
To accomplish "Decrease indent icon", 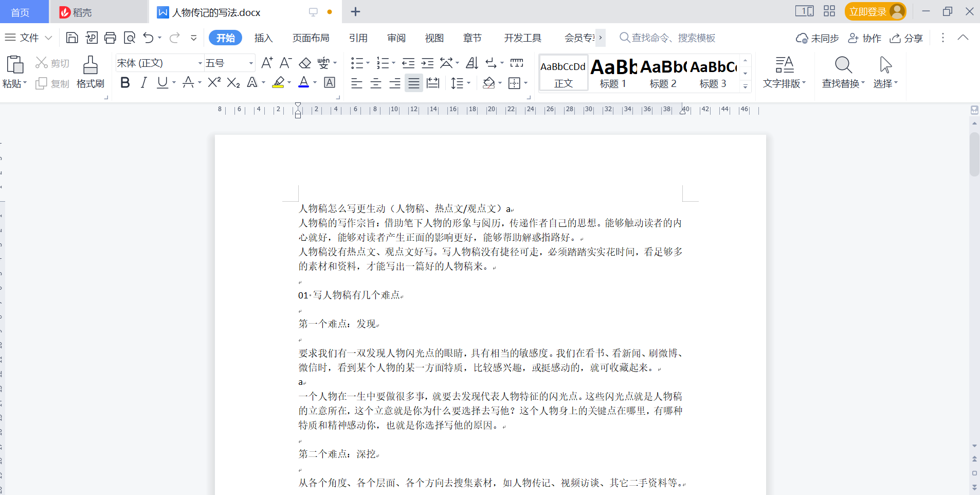I will point(408,63).
